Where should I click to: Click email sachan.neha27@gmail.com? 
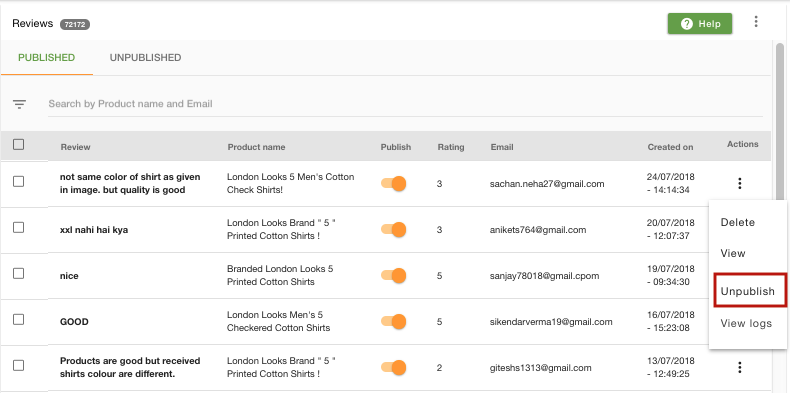click(x=547, y=184)
